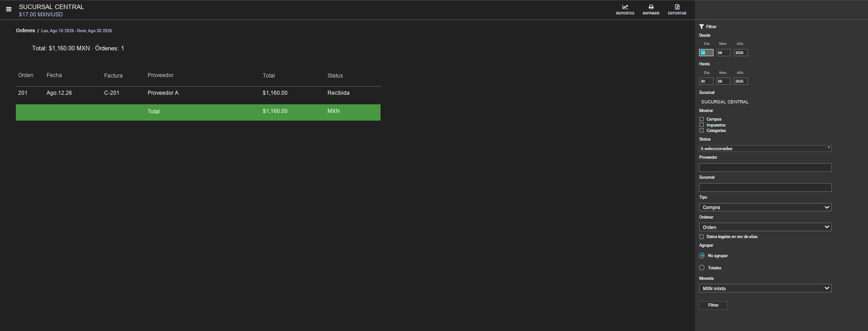The width and height of the screenshot is (868, 331).
Task: Click order number 201
Action: point(23,93)
